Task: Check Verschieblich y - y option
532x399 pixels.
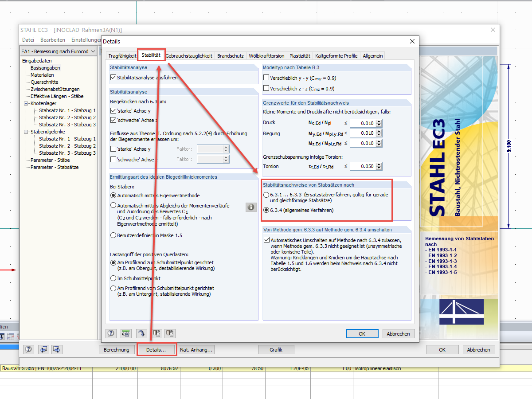Action: pyautogui.click(x=266, y=78)
